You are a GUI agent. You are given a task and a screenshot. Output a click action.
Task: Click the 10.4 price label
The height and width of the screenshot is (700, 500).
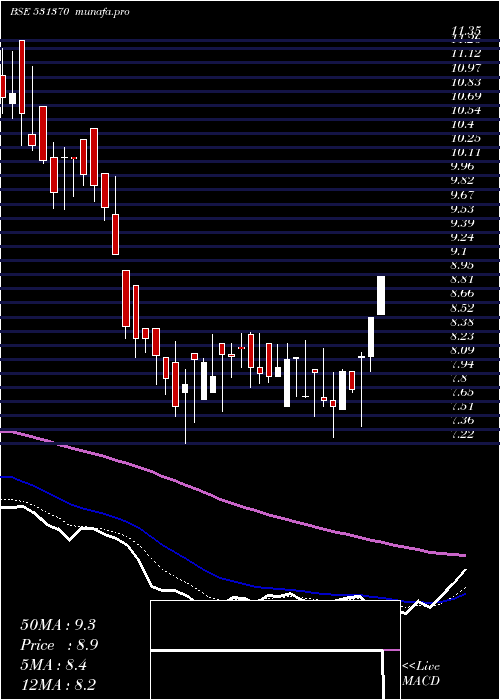point(462,124)
